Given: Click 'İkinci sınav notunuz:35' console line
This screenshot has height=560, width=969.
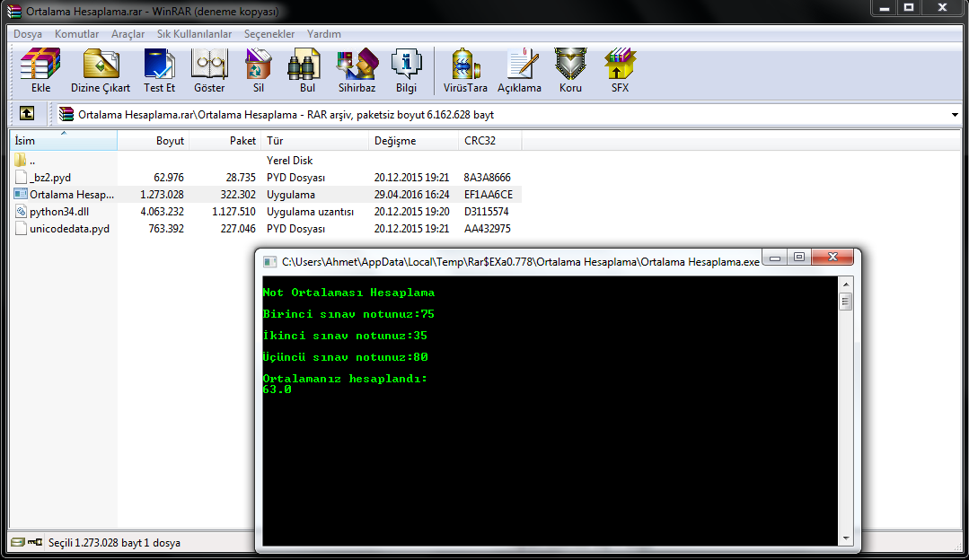Looking at the screenshot, I should coord(345,336).
